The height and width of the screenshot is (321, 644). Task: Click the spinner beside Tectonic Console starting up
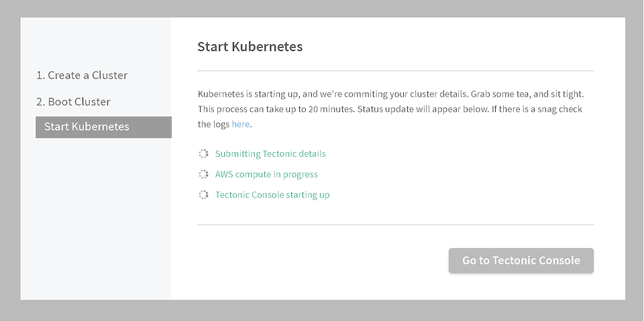pyautogui.click(x=204, y=195)
